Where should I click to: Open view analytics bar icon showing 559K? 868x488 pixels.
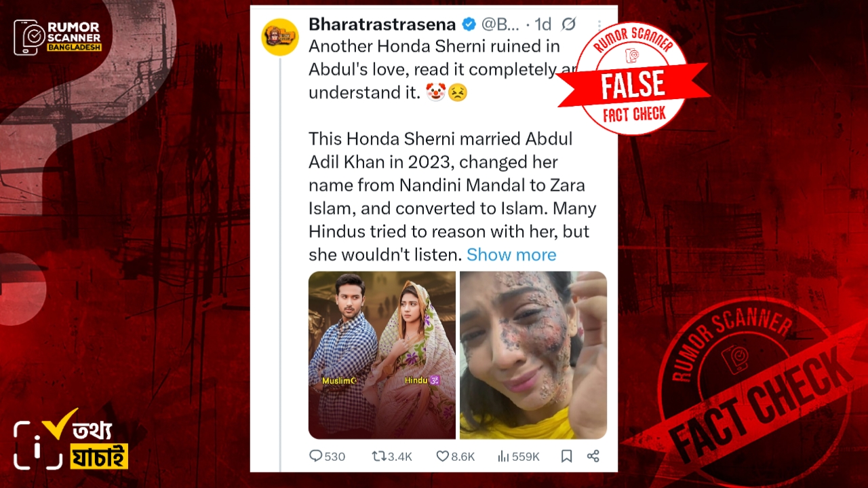tap(503, 456)
